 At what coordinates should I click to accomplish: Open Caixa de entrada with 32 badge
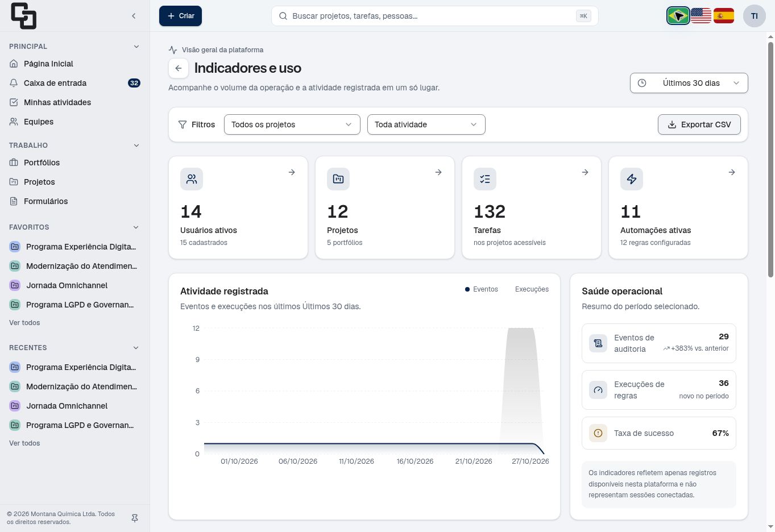74,83
